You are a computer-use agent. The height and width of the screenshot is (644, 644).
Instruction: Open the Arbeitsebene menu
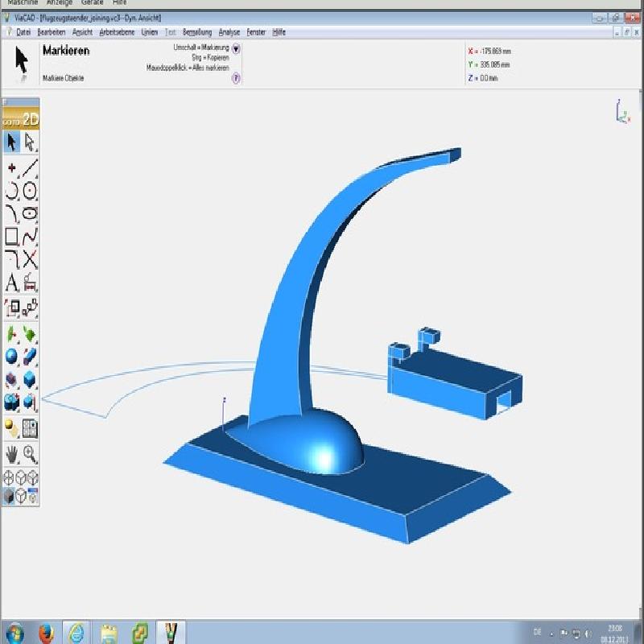tap(117, 32)
